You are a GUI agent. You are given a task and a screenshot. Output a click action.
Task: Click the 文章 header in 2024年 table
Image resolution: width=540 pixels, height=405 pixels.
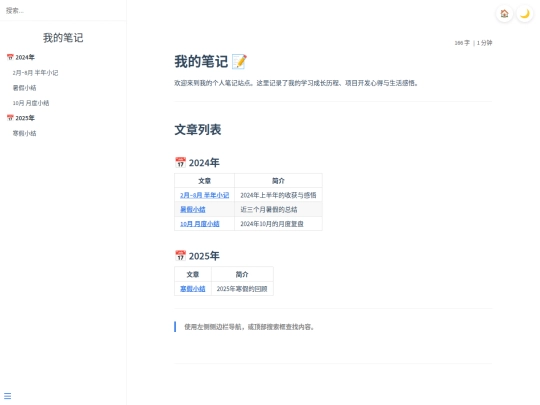[205, 181]
